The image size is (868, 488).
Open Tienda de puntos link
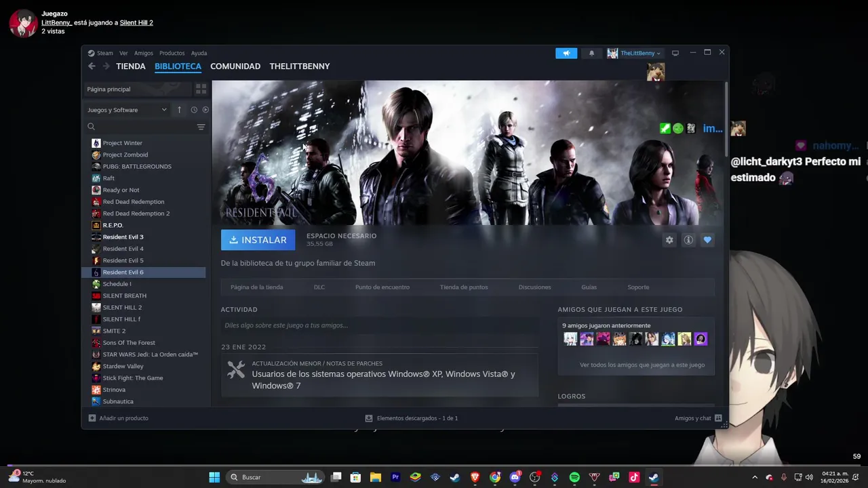point(464,287)
